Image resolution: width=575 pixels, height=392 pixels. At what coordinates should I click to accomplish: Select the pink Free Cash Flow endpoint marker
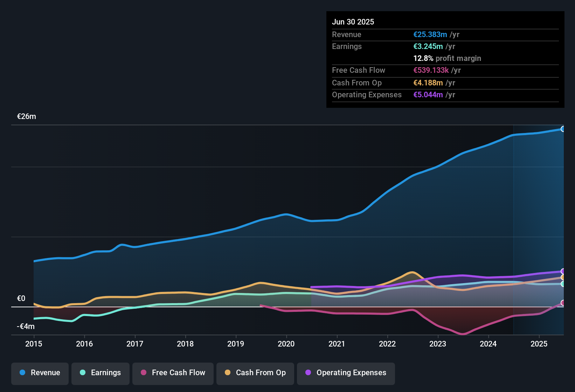coord(563,303)
